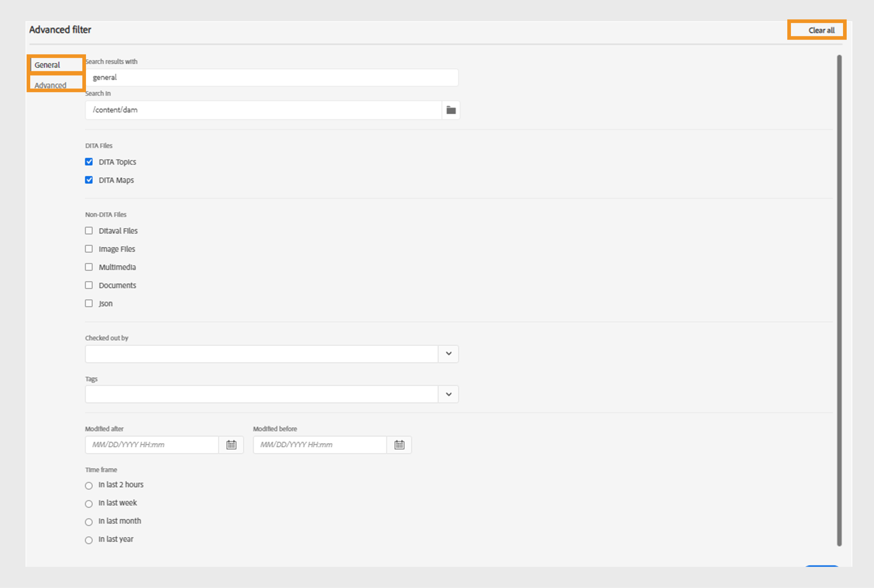This screenshot has width=874, height=588.
Task: Select the Advanced tab
Action: click(52, 84)
